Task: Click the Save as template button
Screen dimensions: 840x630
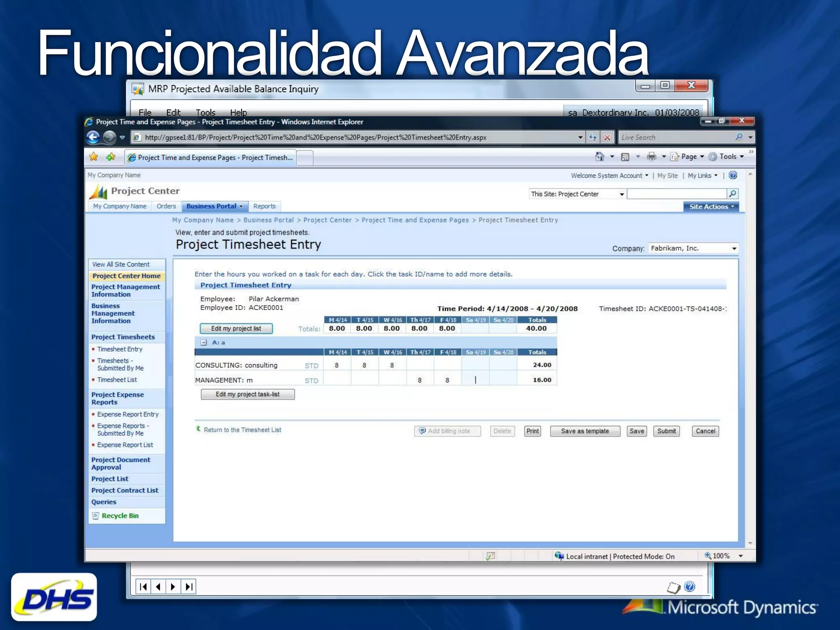Action: pyautogui.click(x=585, y=431)
